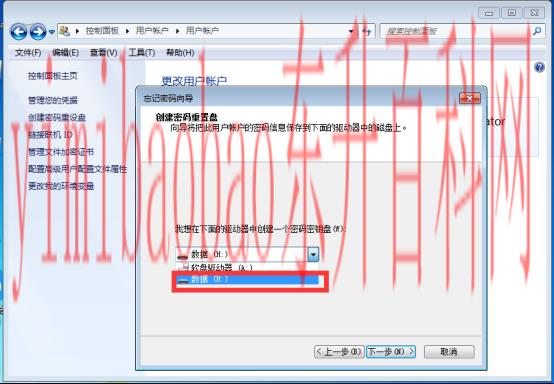Open 配置高级用户配置文件属性 link

77,169
